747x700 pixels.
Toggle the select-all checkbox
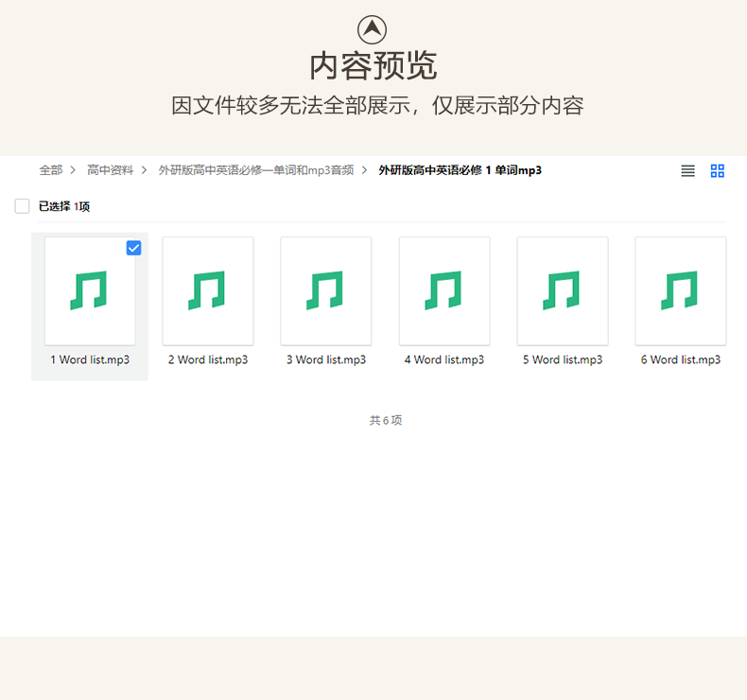(x=22, y=206)
